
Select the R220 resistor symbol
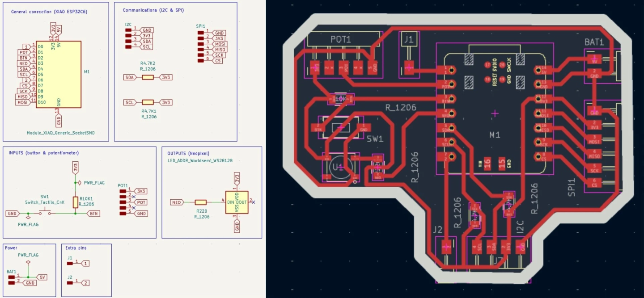[x=201, y=202]
